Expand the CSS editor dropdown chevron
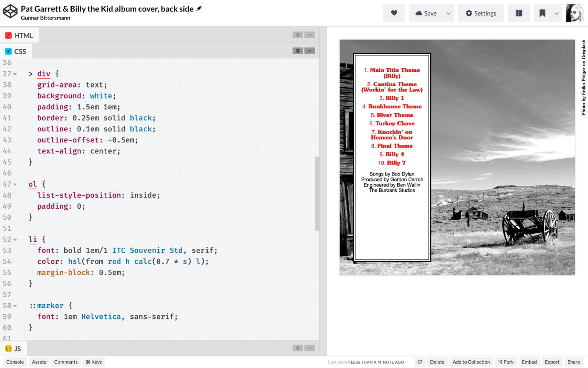 [x=309, y=51]
